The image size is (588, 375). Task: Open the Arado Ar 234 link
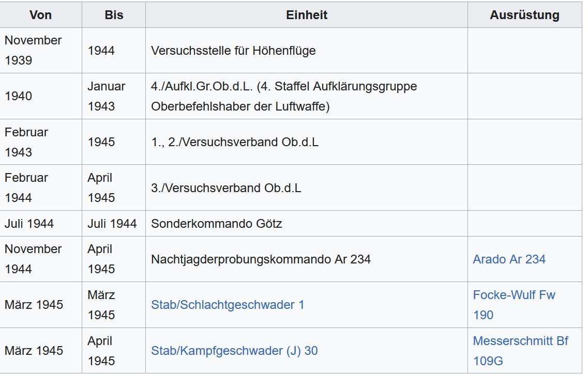click(x=509, y=259)
